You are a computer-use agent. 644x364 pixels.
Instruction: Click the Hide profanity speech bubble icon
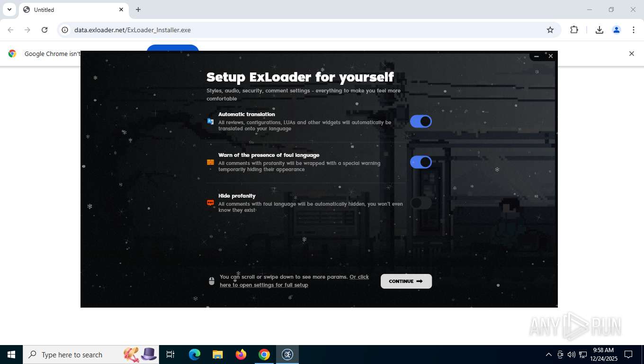[x=211, y=203]
